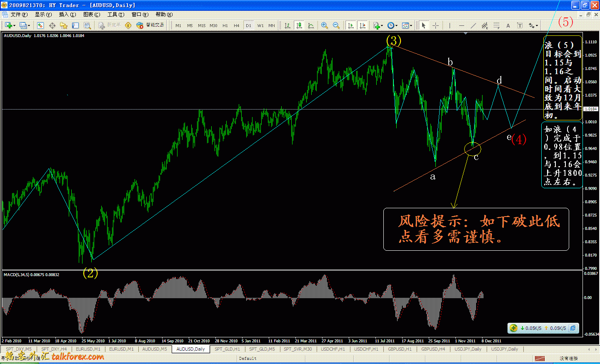Open the Indicators list dropdown
600x364 pixels.
pos(378,25)
